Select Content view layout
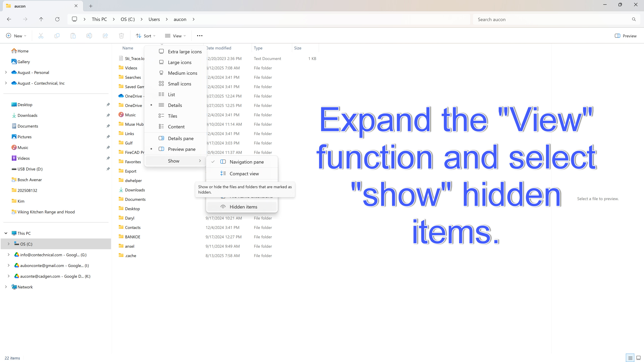 (x=175, y=127)
